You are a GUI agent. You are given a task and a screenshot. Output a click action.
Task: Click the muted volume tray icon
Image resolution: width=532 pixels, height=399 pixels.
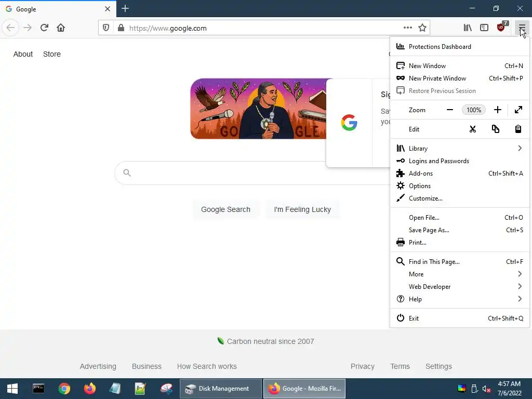(486, 389)
